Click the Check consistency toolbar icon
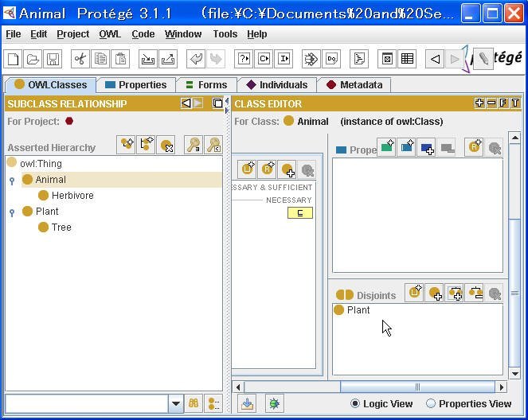The height and width of the screenshot is (420, 528). (x=244, y=59)
